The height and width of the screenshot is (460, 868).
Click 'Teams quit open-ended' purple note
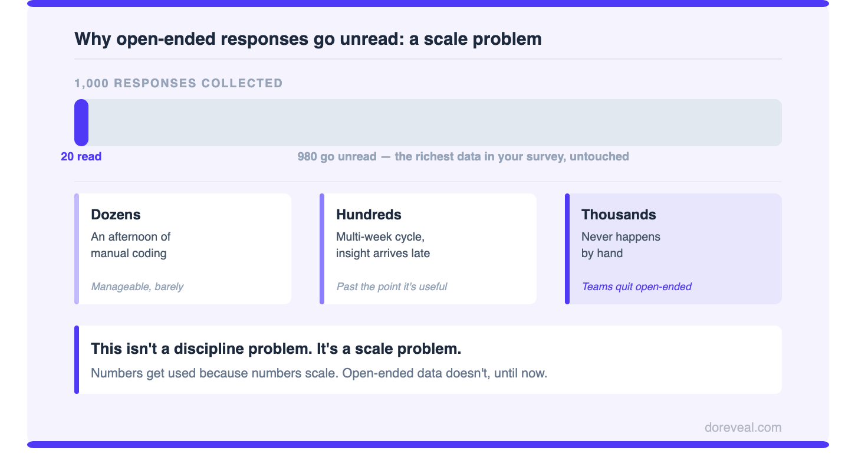(x=637, y=287)
